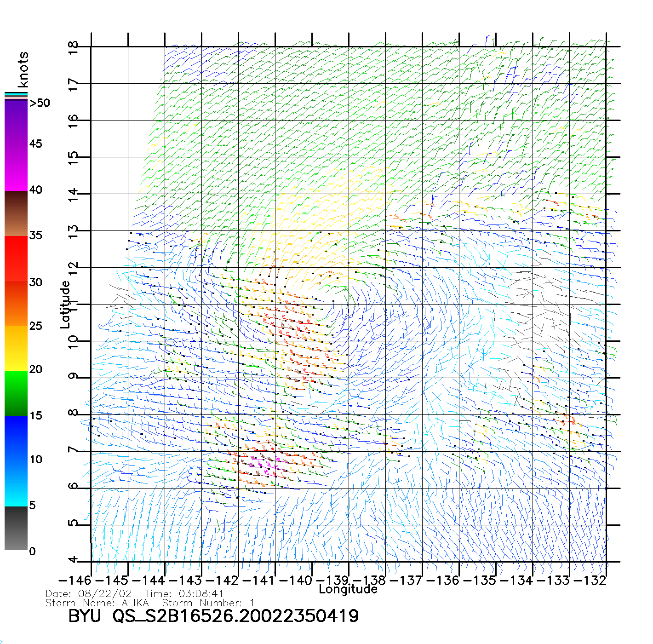Click the 'BYU QS_S2B16526.20022350419' title

pos(213,616)
